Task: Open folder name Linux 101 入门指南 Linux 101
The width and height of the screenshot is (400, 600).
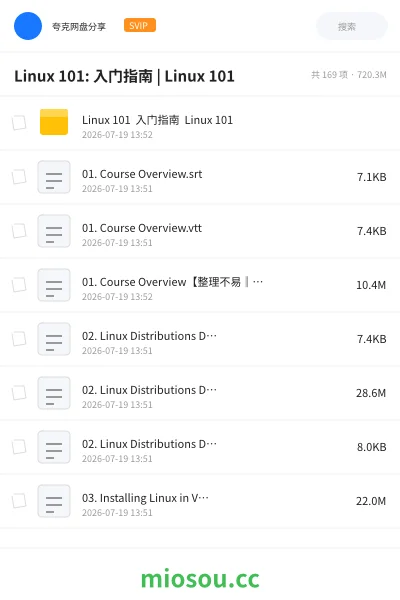Action: pos(157,120)
